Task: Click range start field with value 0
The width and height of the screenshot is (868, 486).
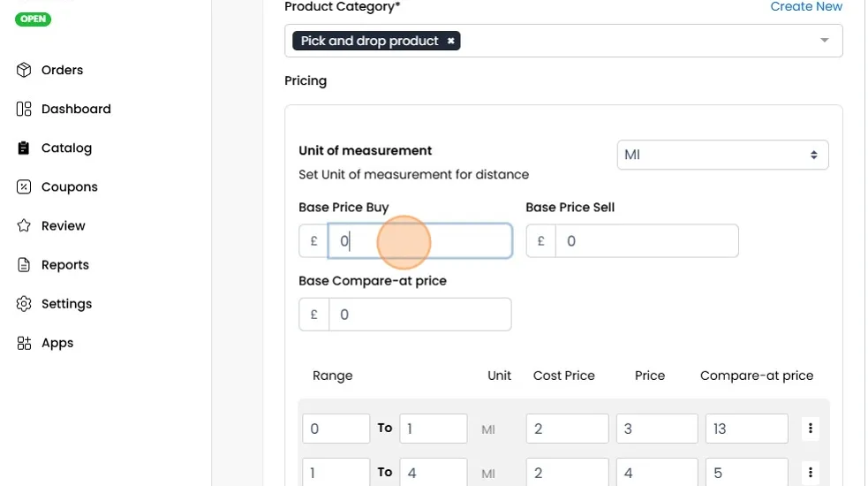Action: (x=336, y=429)
